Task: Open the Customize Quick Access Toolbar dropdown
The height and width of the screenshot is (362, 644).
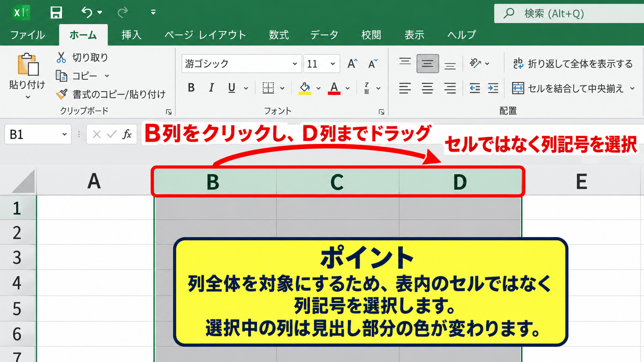Action: tap(153, 13)
